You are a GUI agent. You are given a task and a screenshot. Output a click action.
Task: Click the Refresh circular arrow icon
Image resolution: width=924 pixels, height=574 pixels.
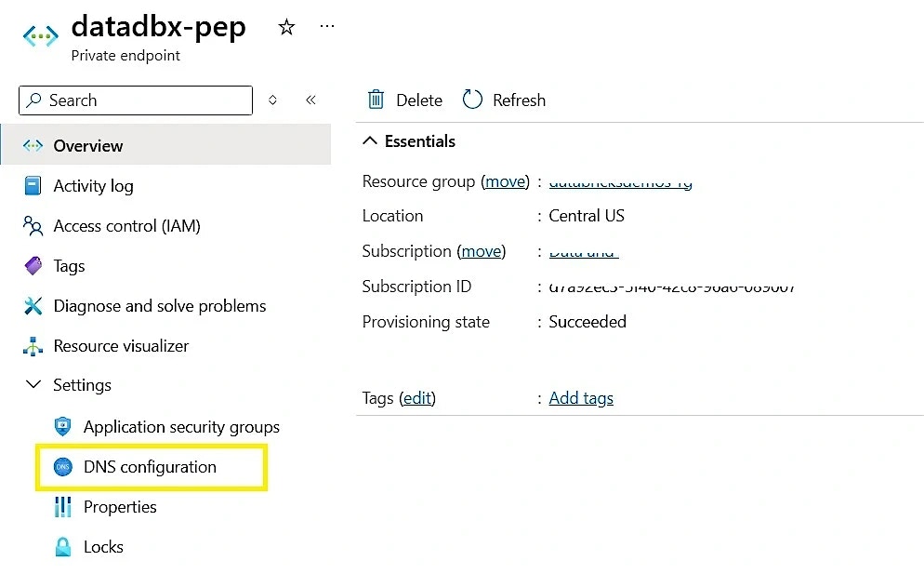point(472,100)
